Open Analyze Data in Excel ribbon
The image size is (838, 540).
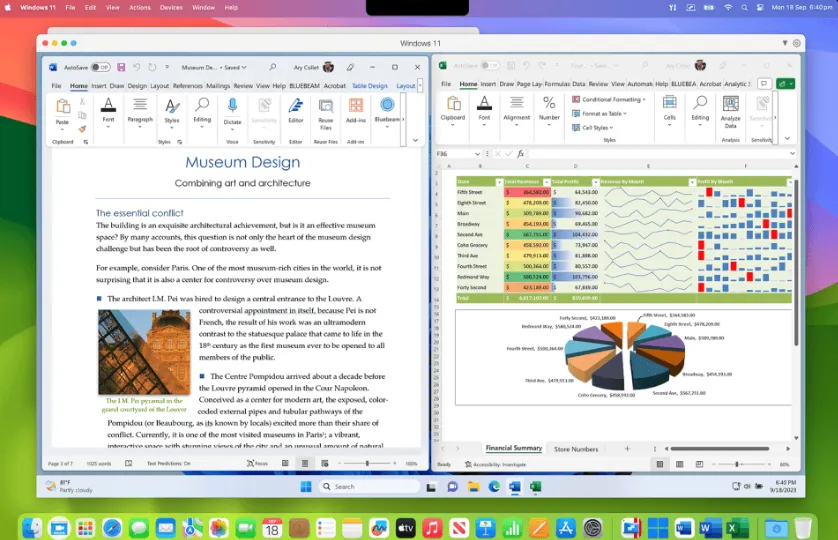[x=731, y=111]
